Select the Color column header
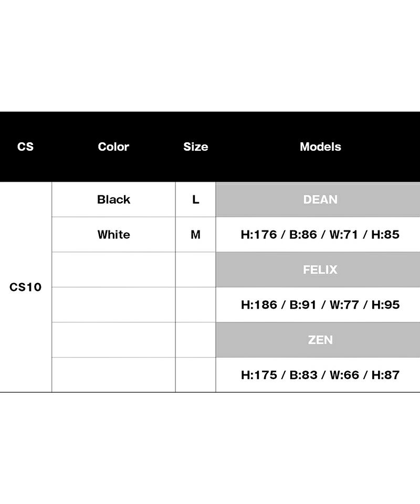The image size is (420, 504). point(113,147)
